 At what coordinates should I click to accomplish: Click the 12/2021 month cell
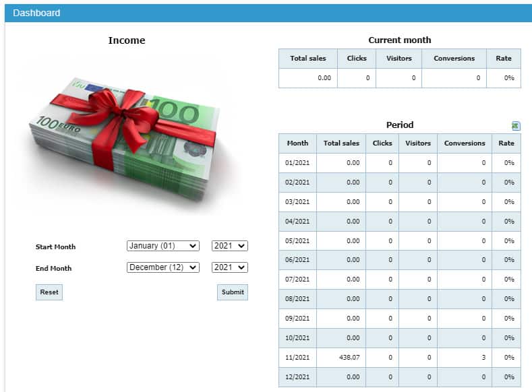tap(297, 377)
